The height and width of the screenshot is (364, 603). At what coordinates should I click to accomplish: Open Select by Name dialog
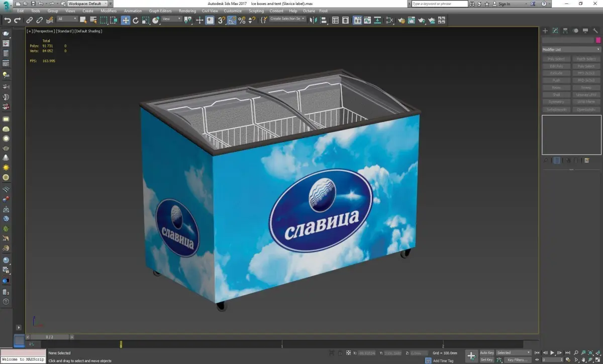coord(93,21)
